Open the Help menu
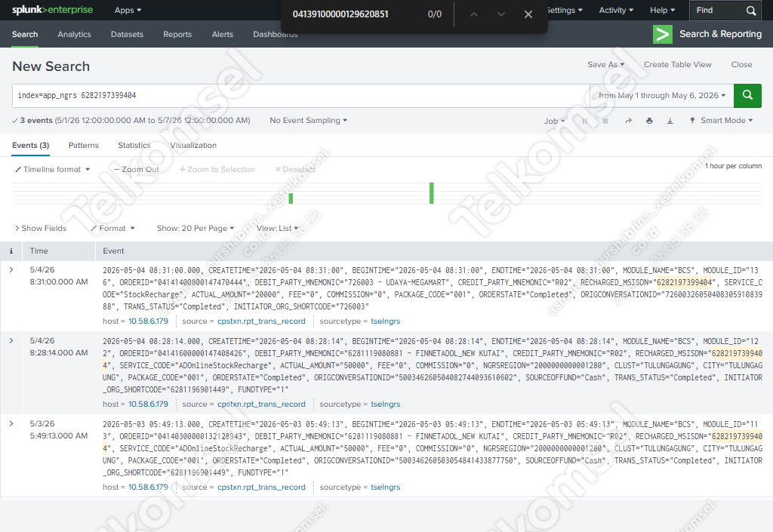This screenshot has height=532, width=773. [662, 11]
